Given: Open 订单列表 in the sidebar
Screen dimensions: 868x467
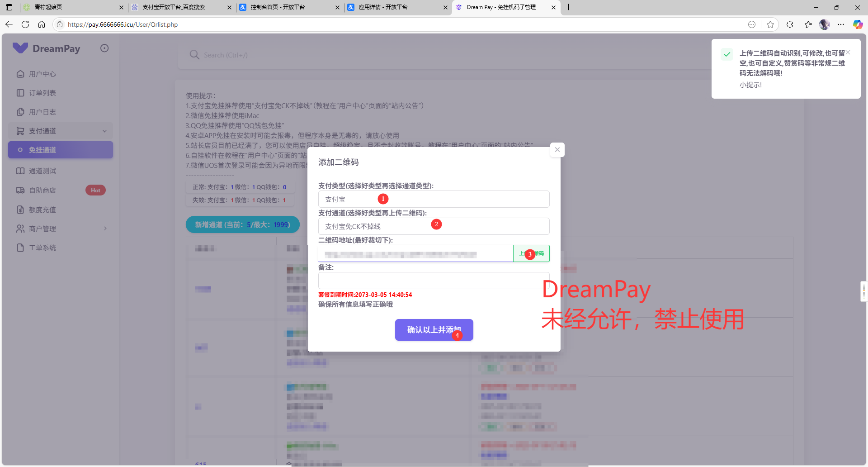Looking at the screenshot, I should [42, 93].
